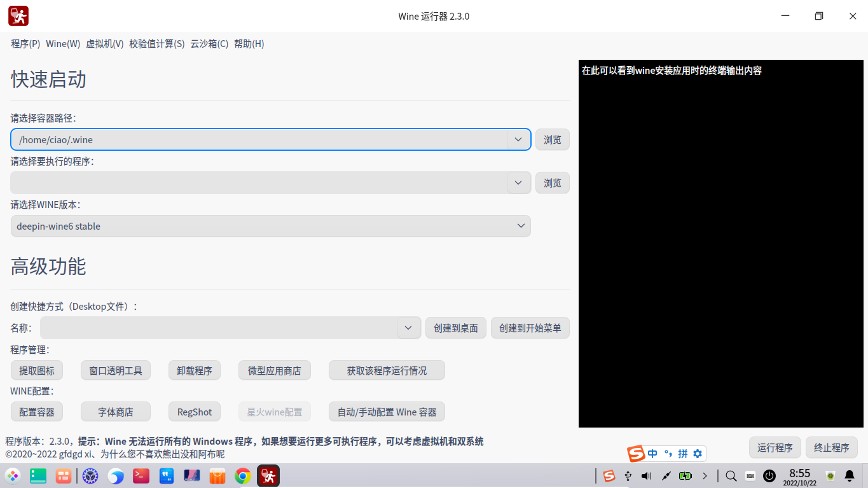The width and height of the screenshot is (868, 488).
Task: Expand the container path dropdown
Action: 518,139
